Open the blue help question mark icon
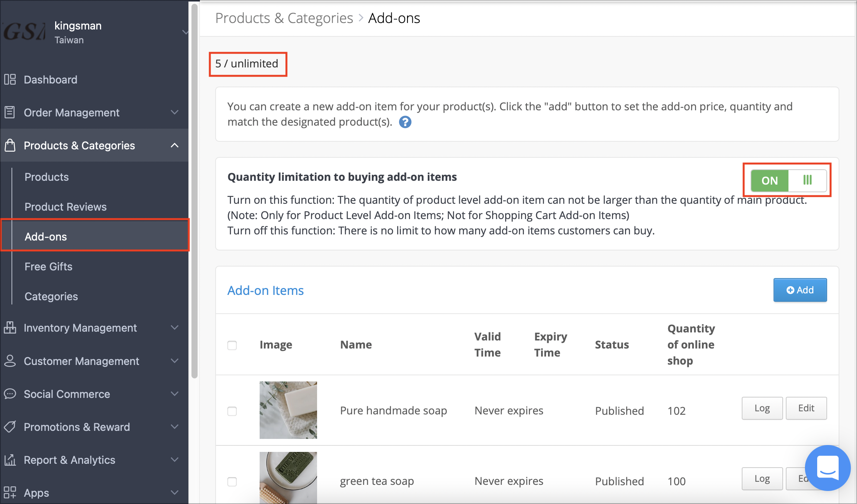This screenshot has height=504, width=857. coord(405,122)
